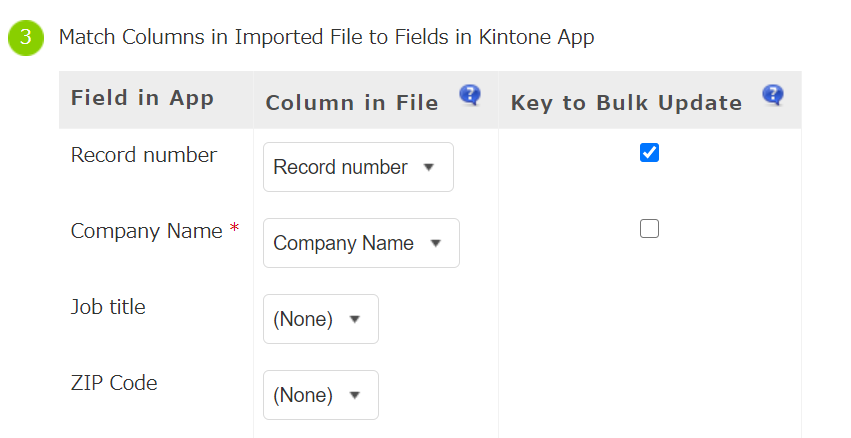Image resolution: width=851 pixels, height=438 pixels.
Task: Open help icon beside Column in File
Action: click(x=470, y=96)
